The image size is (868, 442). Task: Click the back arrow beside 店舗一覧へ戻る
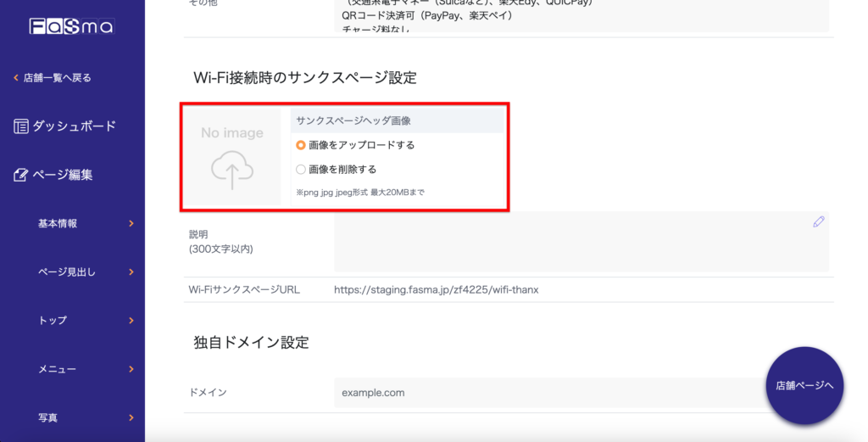15,78
